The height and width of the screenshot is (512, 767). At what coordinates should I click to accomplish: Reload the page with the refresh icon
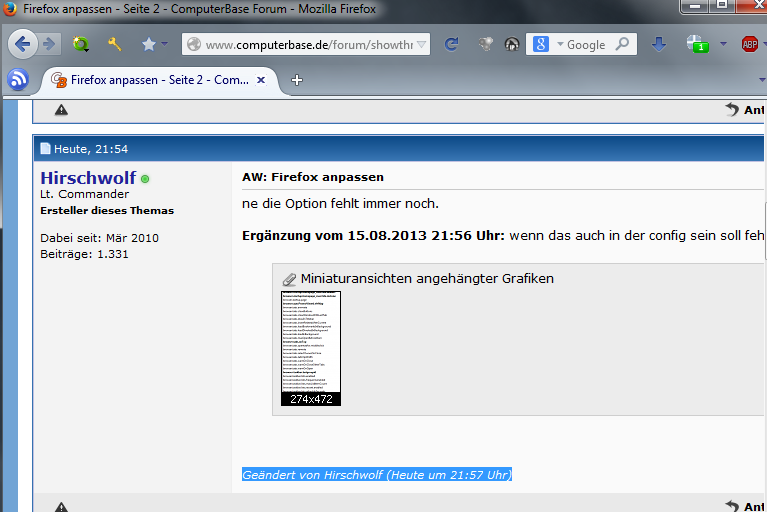[451, 45]
